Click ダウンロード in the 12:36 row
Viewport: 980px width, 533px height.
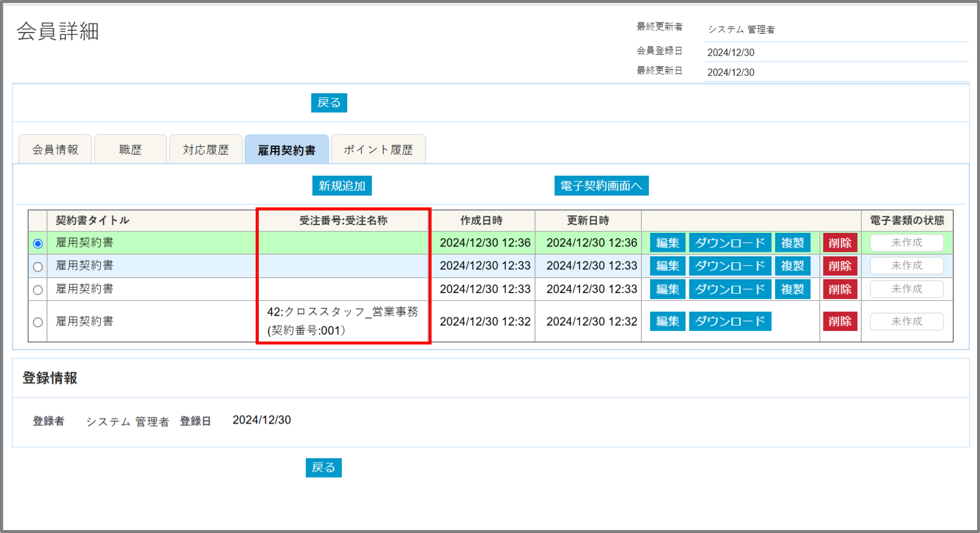tap(730, 243)
